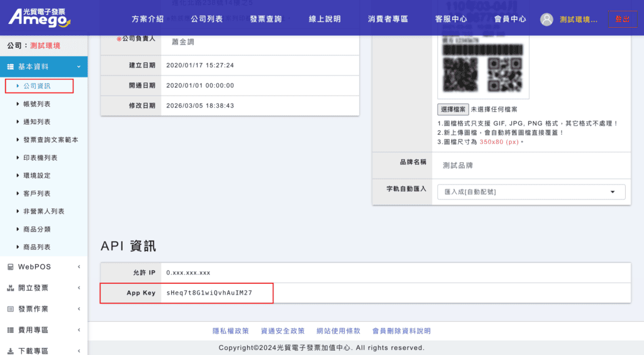Click the 登出 logout button

(621, 19)
